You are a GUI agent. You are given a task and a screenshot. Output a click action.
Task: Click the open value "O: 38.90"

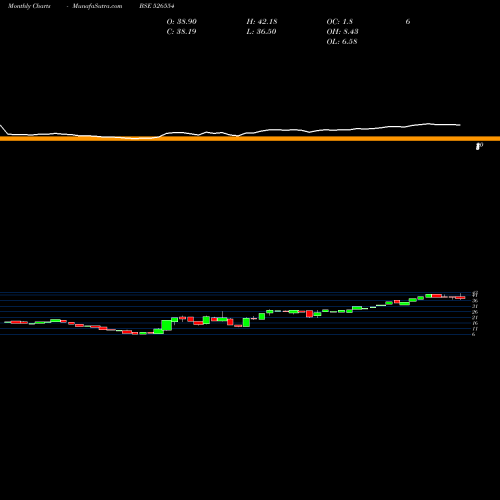point(182,22)
